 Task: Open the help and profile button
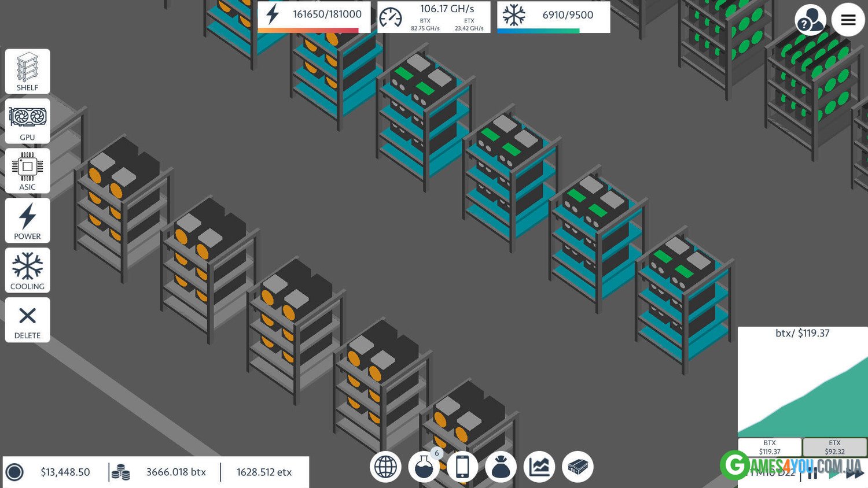coord(810,20)
